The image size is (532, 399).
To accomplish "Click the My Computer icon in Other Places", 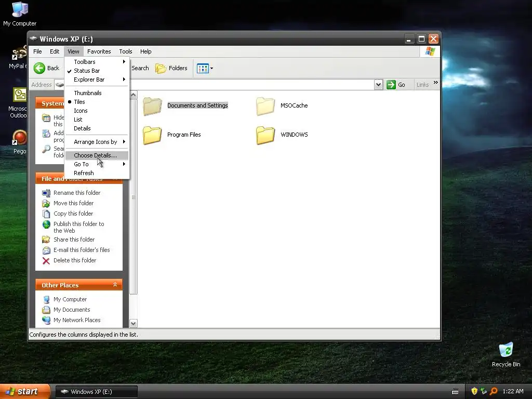I will pos(46,300).
